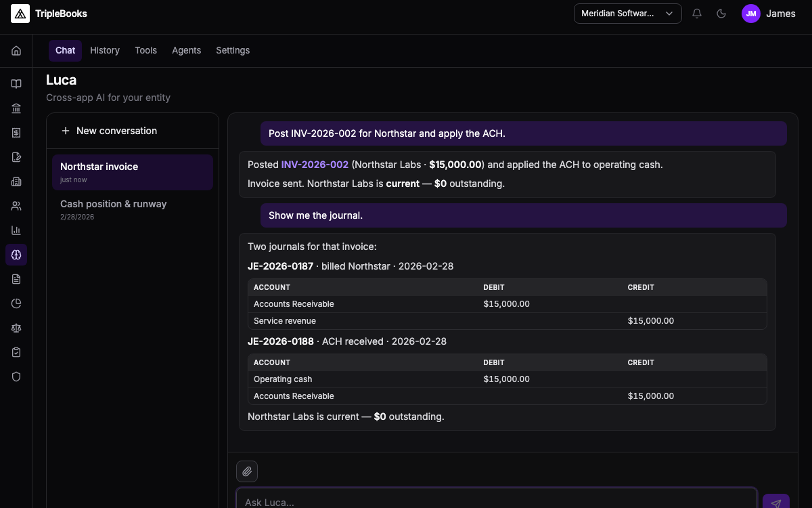Open the office buildings sidebar icon
The height and width of the screenshot is (508, 812).
16,182
